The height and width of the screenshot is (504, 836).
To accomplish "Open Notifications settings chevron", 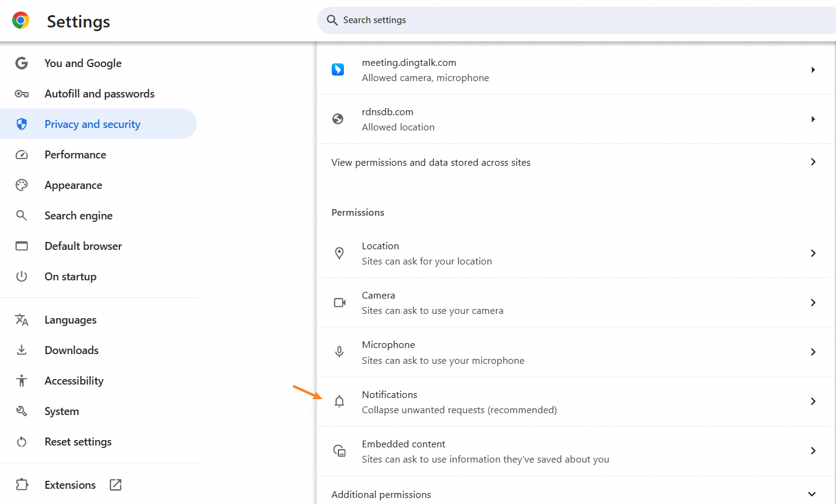I will click(x=813, y=402).
